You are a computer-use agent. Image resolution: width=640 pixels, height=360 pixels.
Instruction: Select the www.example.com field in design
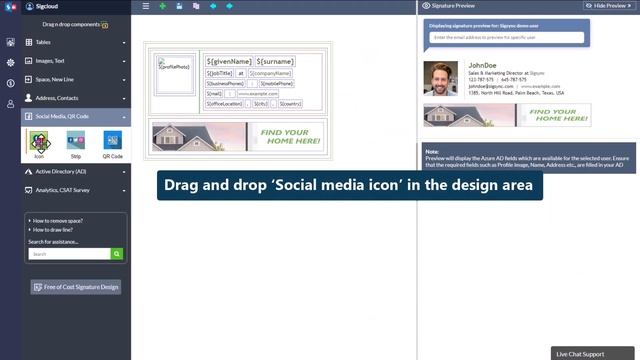point(258,93)
